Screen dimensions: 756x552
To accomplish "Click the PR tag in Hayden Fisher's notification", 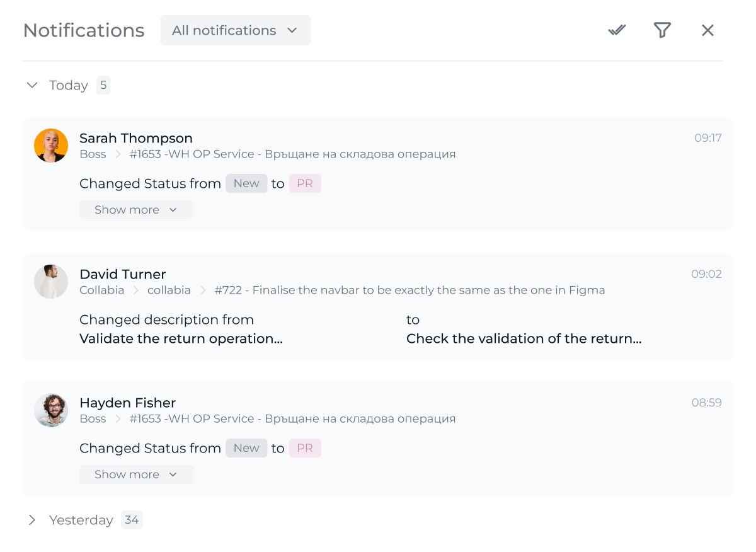I will point(305,447).
